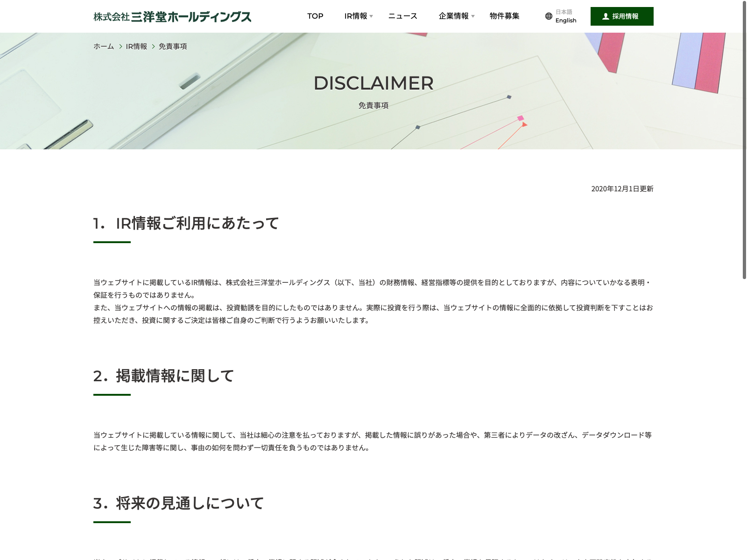Go to ホーム via breadcrumb

pos(104,46)
